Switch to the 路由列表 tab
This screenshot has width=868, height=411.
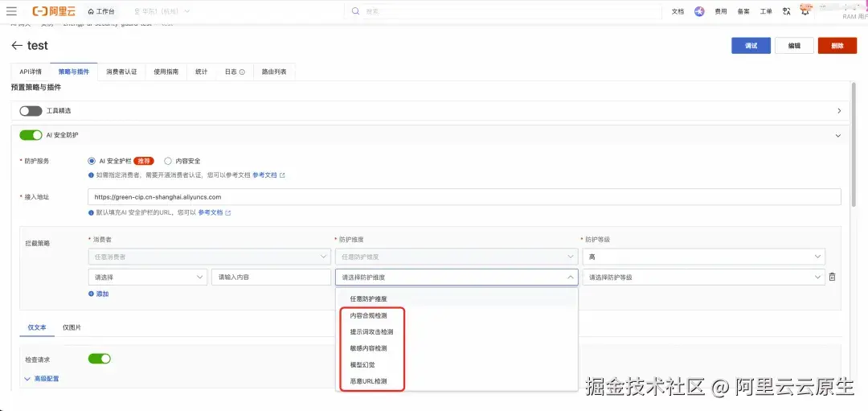[x=274, y=72]
